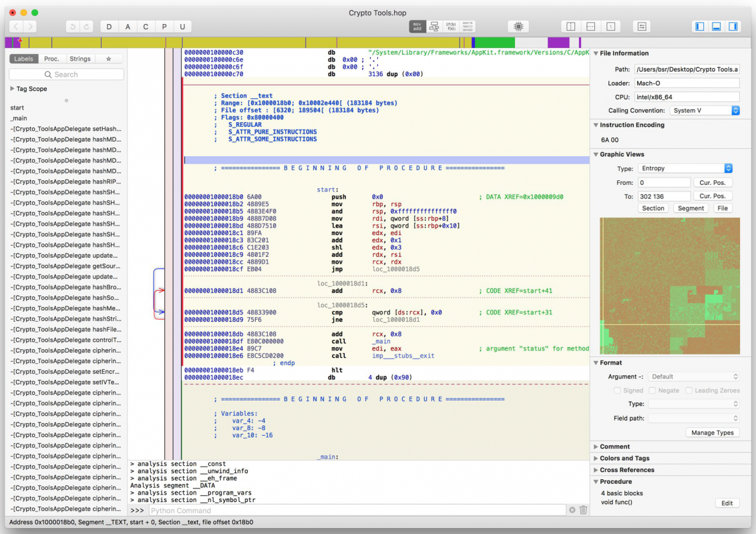Image resolution: width=756 pixels, height=534 pixels.
Task: Mark as Procedure with the P button
Action: pyautogui.click(x=164, y=27)
